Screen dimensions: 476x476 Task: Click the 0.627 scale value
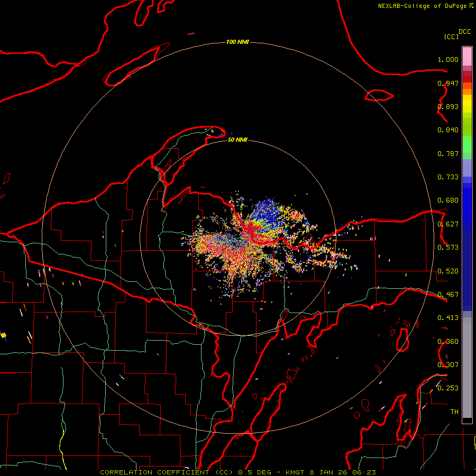click(448, 224)
